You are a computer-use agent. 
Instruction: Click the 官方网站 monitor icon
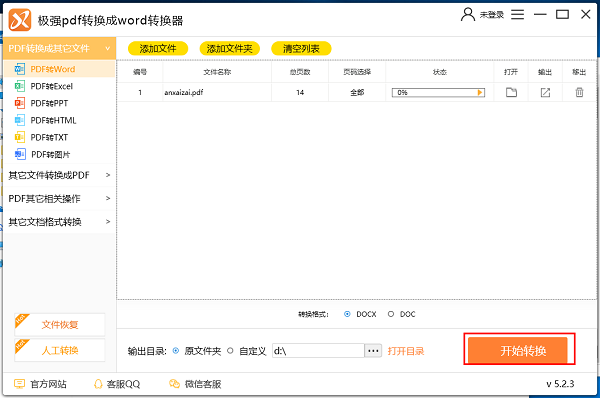(x=20, y=384)
